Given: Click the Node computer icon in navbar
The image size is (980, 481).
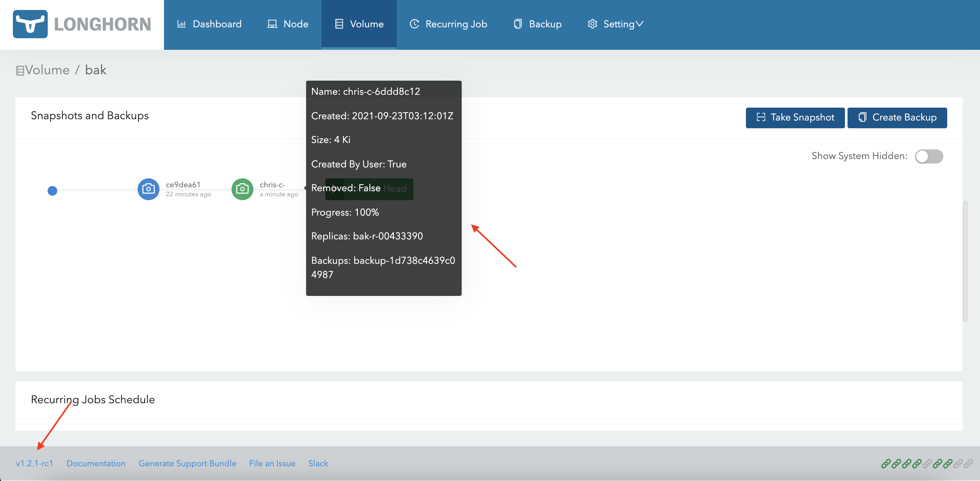Looking at the screenshot, I should pyautogui.click(x=272, y=23).
